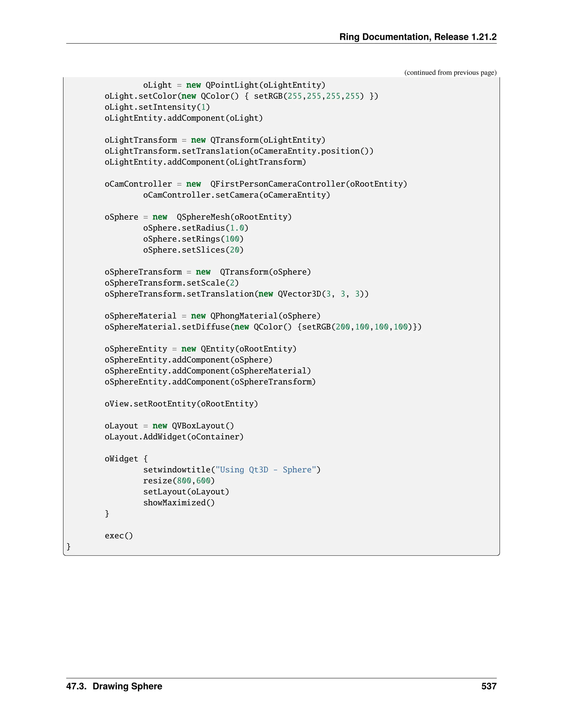The height and width of the screenshot is (728, 563).
Task: Click the 'oSphere.setSlices(20)' line
Action: (x=193, y=250)
